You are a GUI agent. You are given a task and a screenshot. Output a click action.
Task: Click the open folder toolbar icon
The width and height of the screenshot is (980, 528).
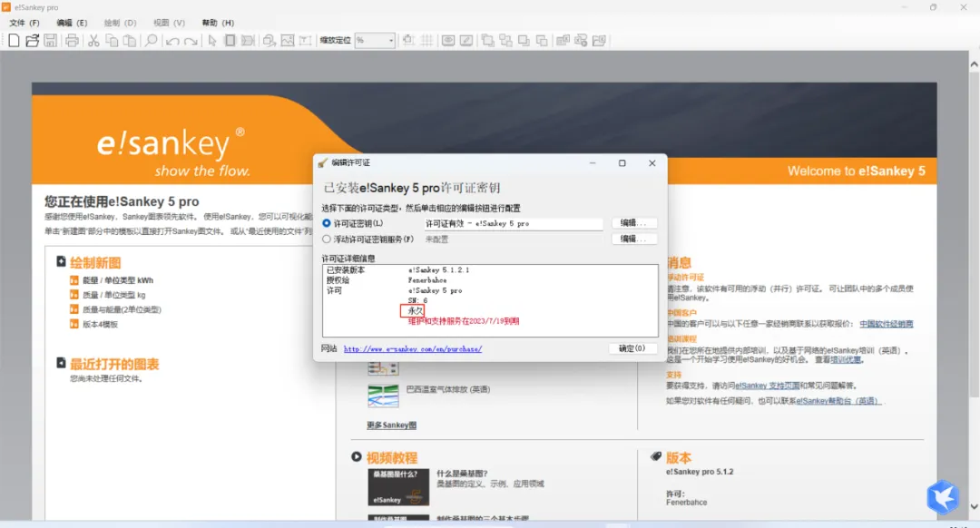tap(32, 41)
